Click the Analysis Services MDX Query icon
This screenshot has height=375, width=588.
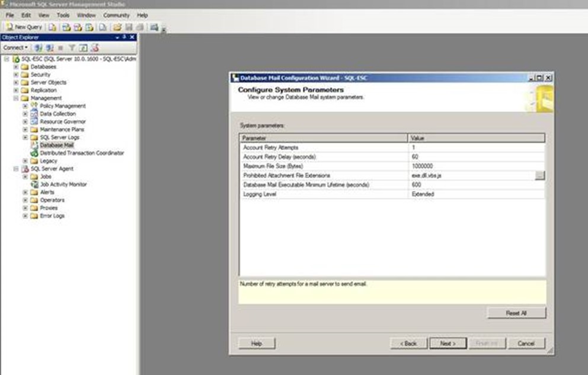click(x=66, y=27)
